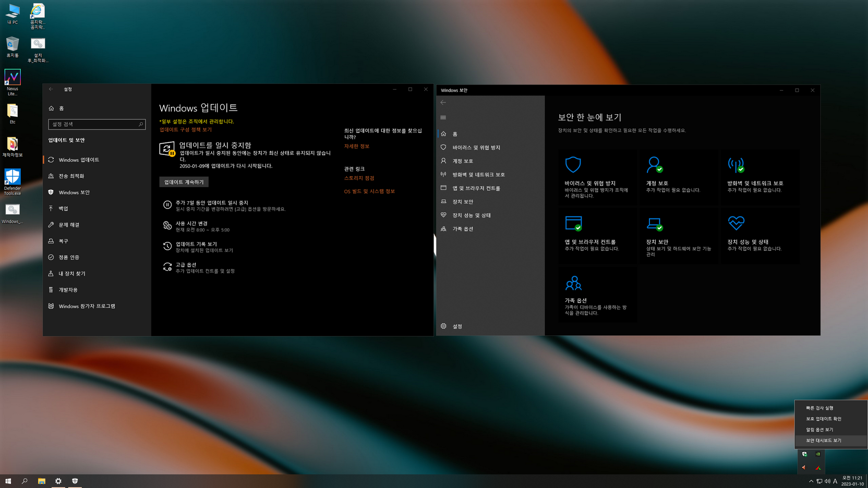The height and width of the screenshot is (488, 868).
Task: Click Windows Security shield on taskbar
Action: coord(75,481)
